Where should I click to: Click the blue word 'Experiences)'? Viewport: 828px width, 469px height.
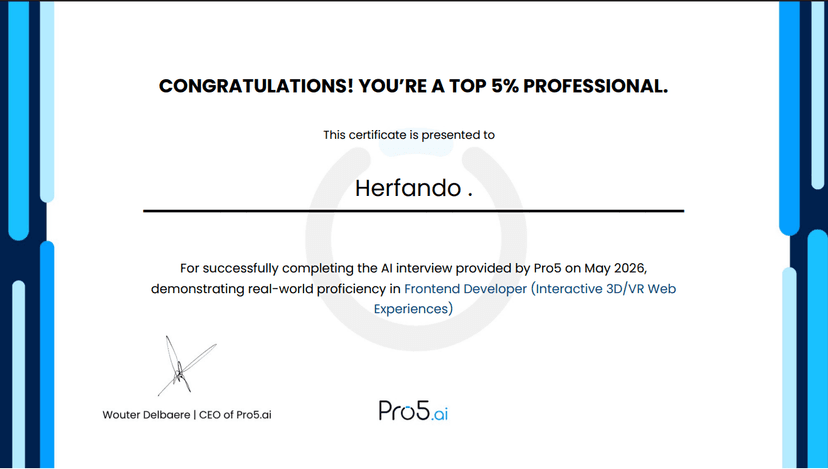click(413, 309)
